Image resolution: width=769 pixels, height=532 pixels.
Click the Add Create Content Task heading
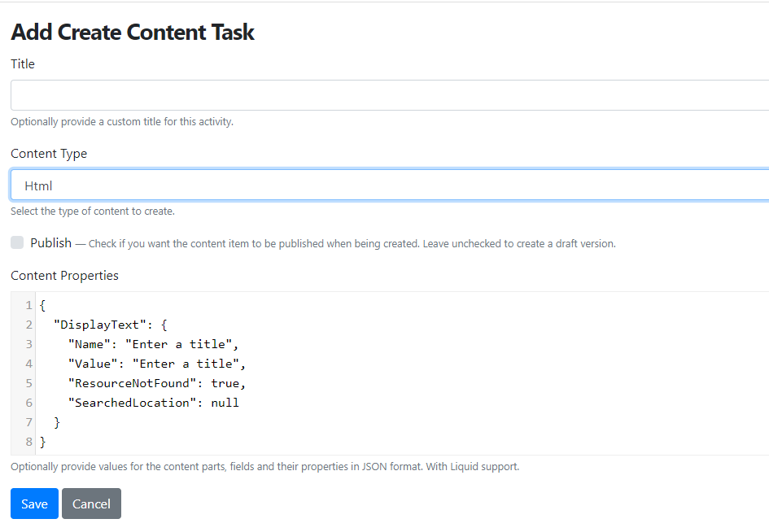point(132,32)
